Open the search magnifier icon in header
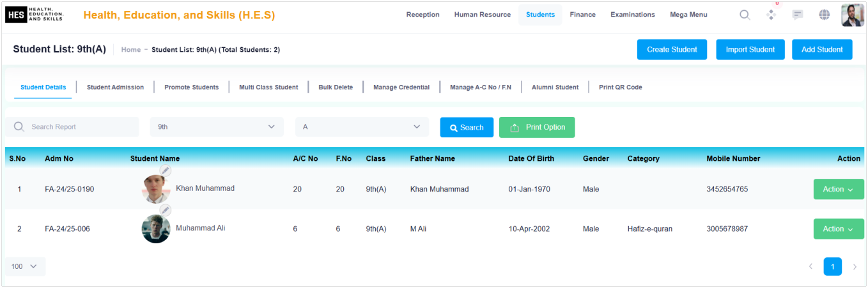This screenshot has width=868, height=288. pyautogui.click(x=745, y=15)
